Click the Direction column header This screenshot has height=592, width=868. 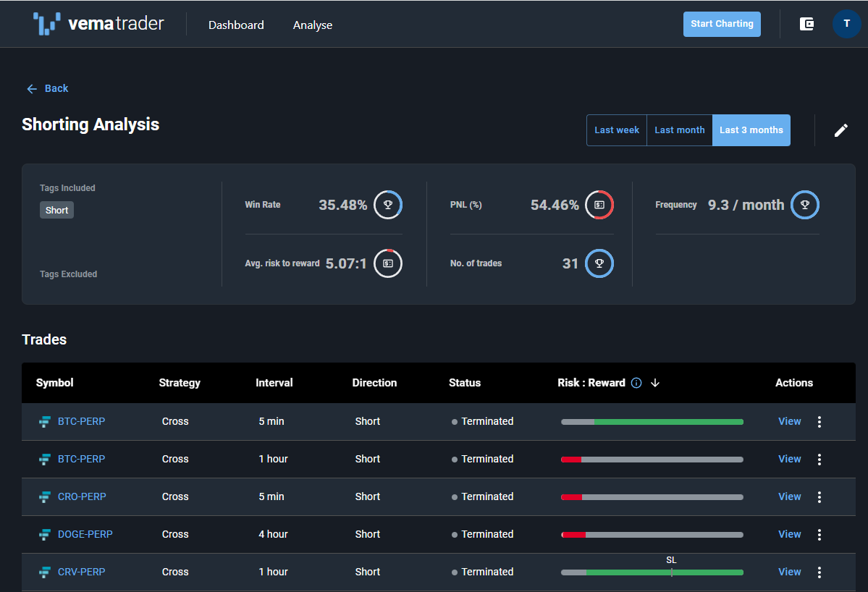(374, 383)
